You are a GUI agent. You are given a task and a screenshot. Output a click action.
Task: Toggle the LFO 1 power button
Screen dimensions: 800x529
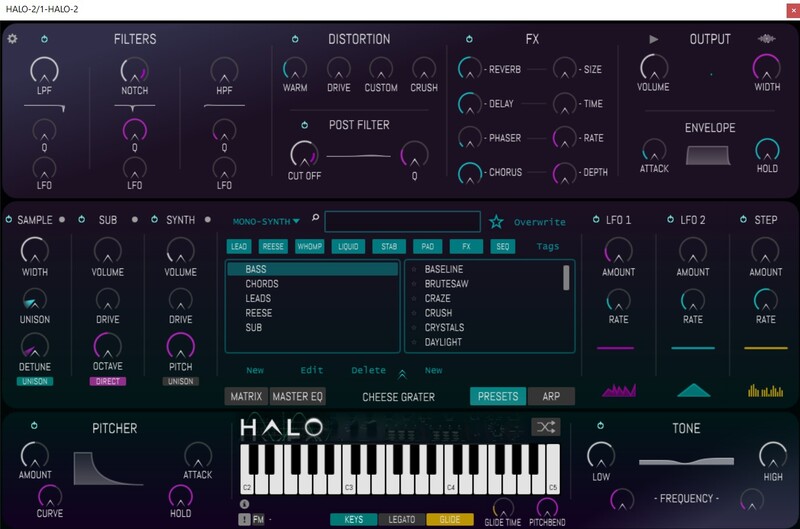pyautogui.click(x=596, y=219)
